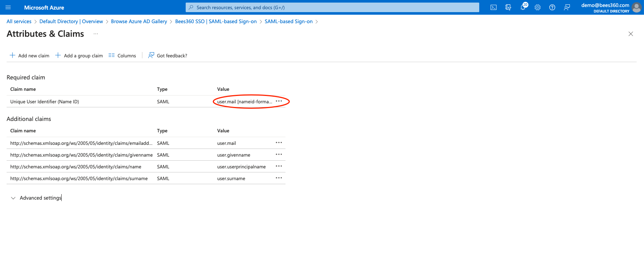This screenshot has width=644, height=268.
Task: Click Claim name header under Required claim
Action: tap(23, 89)
